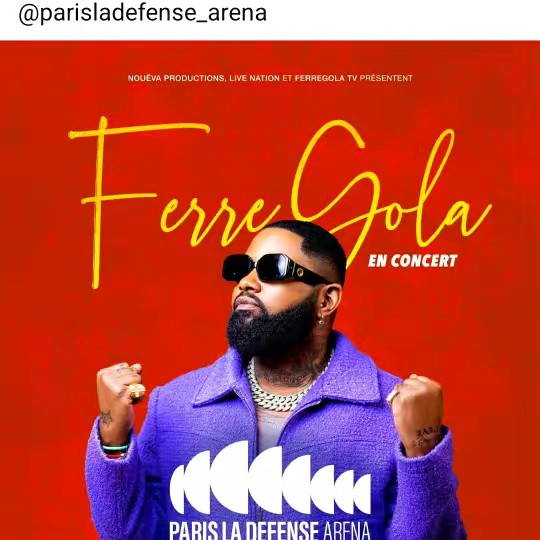The height and width of the screenshot is (540, 540).
Task: Tap the black sunglasses on the poster
Action: pyautogui.click(x=276, y=269)
